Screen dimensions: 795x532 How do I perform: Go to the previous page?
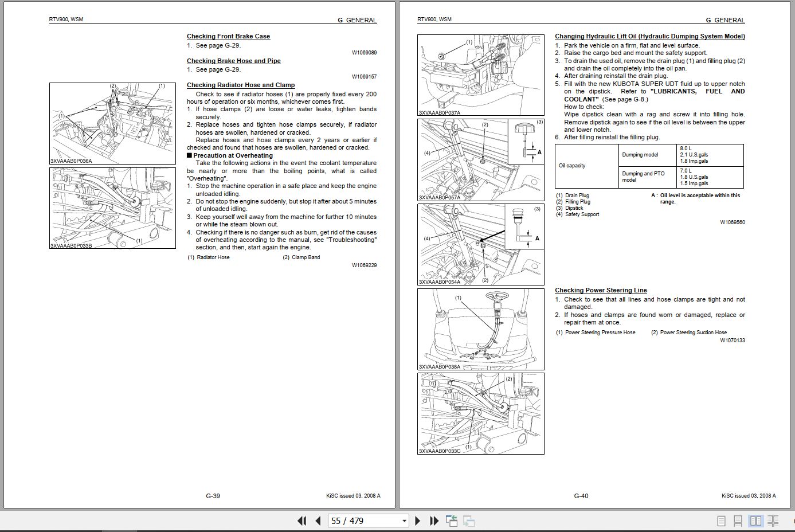tap(318, 521)
